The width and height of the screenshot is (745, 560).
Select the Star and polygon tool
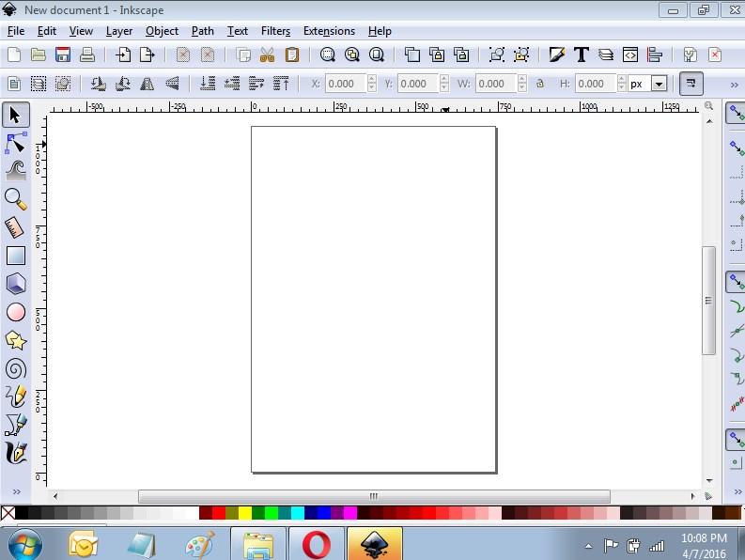pos(16,340)
